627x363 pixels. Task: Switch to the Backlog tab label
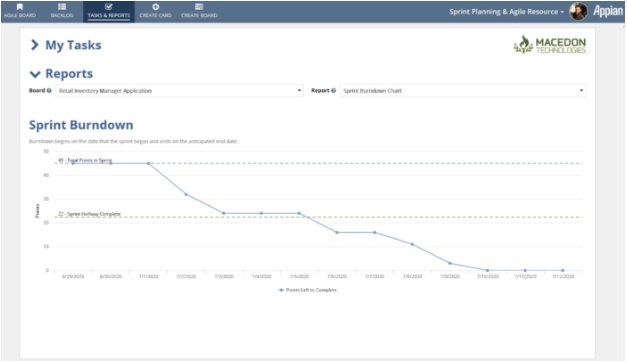pos(62,15)
